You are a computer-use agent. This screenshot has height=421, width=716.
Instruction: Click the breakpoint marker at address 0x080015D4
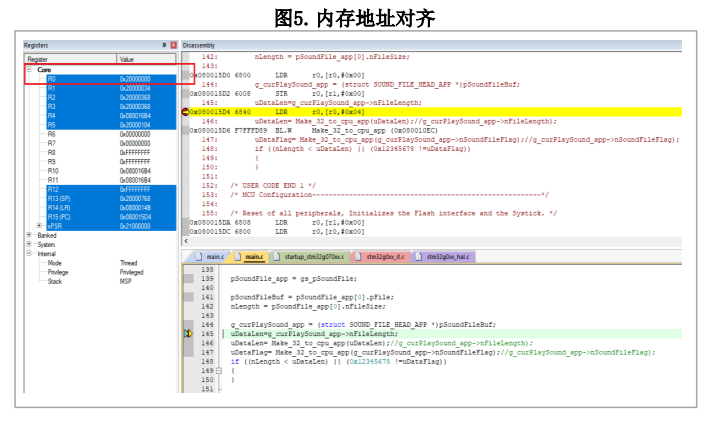pyautogui.click(x=185, y=112)
